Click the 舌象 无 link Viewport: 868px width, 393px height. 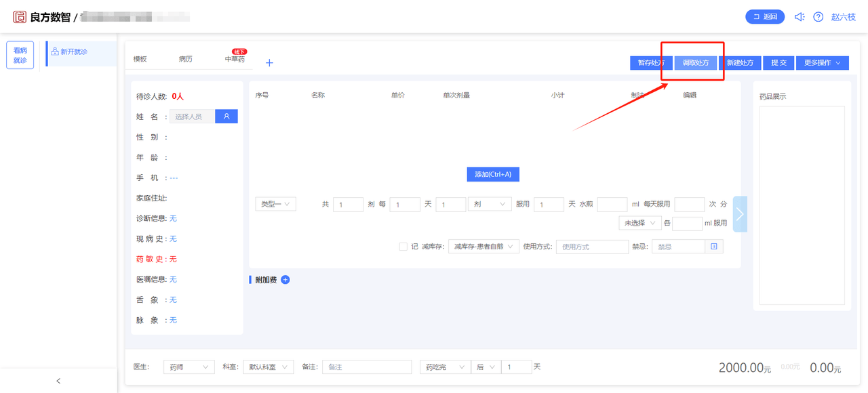[173, 300]
